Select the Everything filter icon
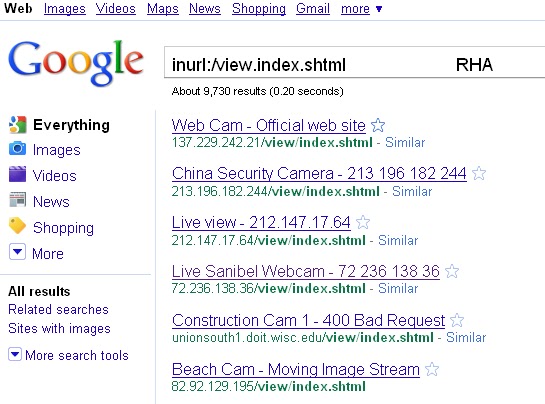 [x=17, y=124]
